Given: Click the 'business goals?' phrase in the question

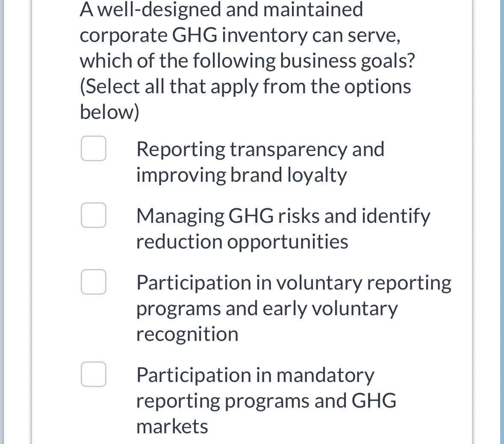Looking at the screenshot, I should point(346,60).
